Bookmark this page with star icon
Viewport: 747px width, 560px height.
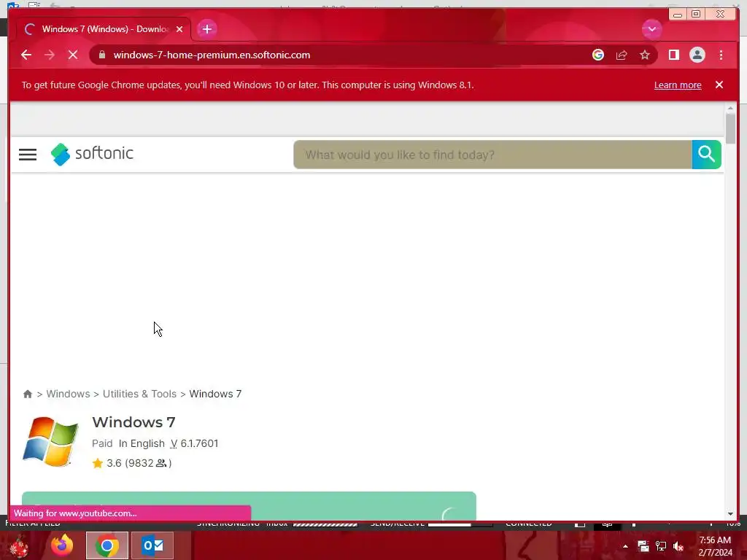(x=645, y=55)
